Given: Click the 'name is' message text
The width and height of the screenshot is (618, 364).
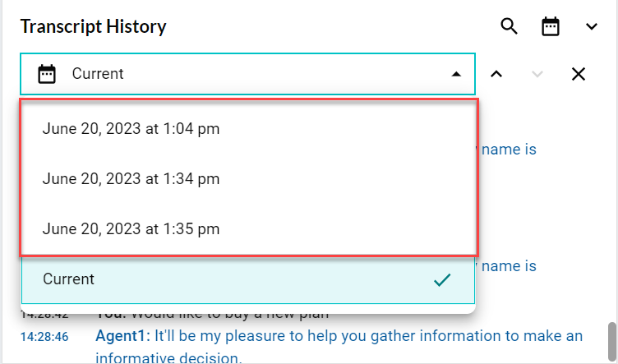Looking at the screenshot, I should click(x=510, y=150).
